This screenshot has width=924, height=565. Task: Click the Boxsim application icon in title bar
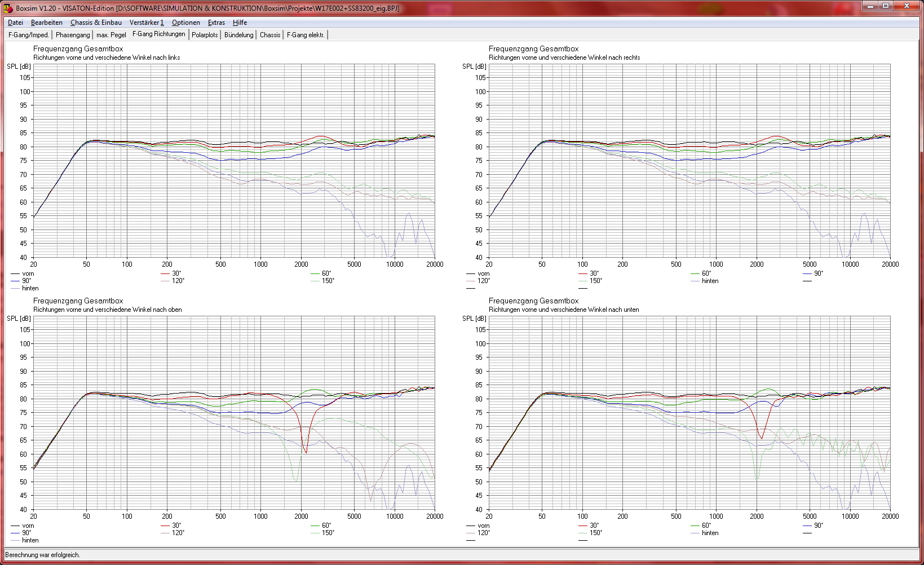(8, 8)
